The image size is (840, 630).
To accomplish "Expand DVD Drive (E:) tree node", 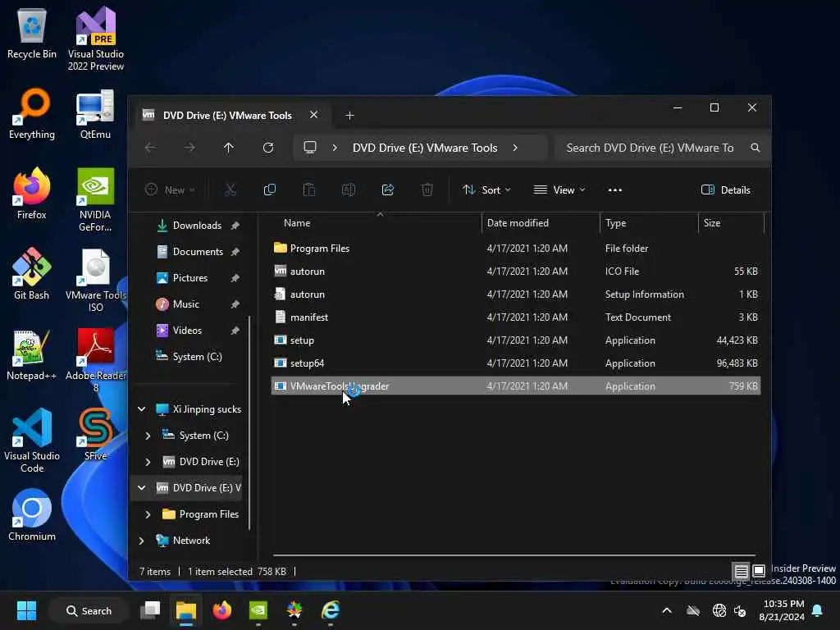I will tap(148, 462).
